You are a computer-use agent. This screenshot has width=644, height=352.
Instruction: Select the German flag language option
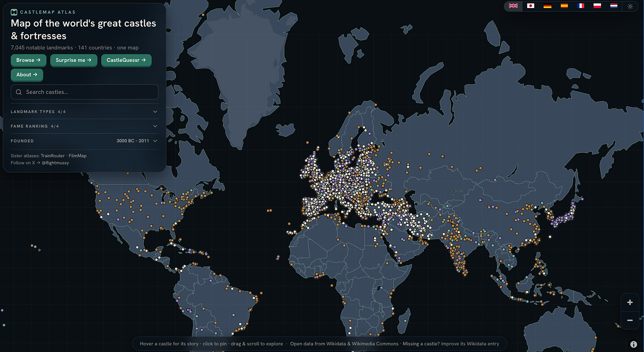547,6
